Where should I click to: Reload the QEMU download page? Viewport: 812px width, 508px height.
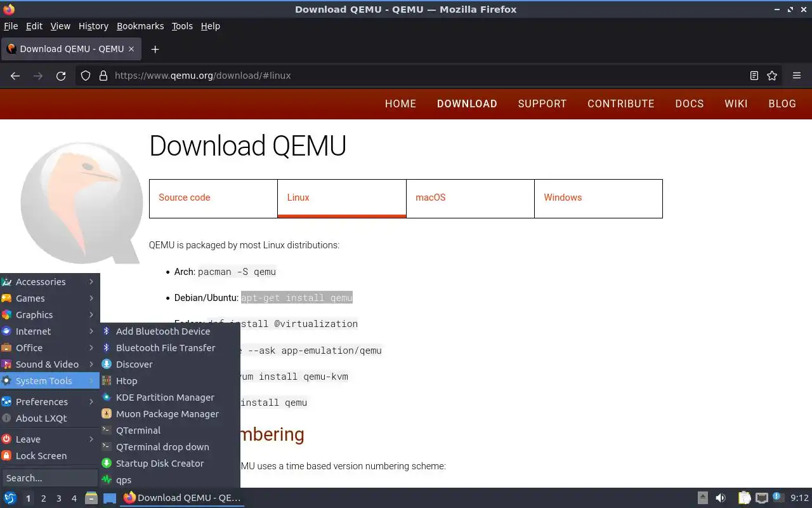click(61, 76)
